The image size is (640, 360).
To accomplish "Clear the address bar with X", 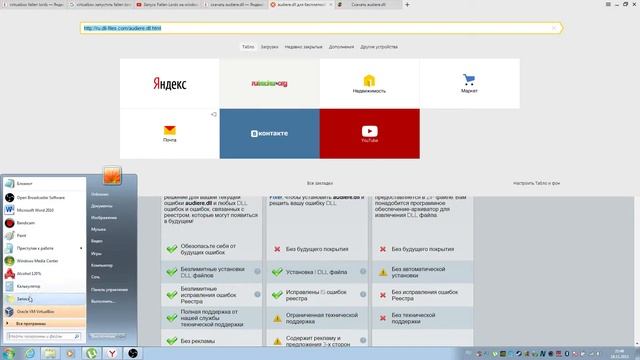I will [554, 28].
